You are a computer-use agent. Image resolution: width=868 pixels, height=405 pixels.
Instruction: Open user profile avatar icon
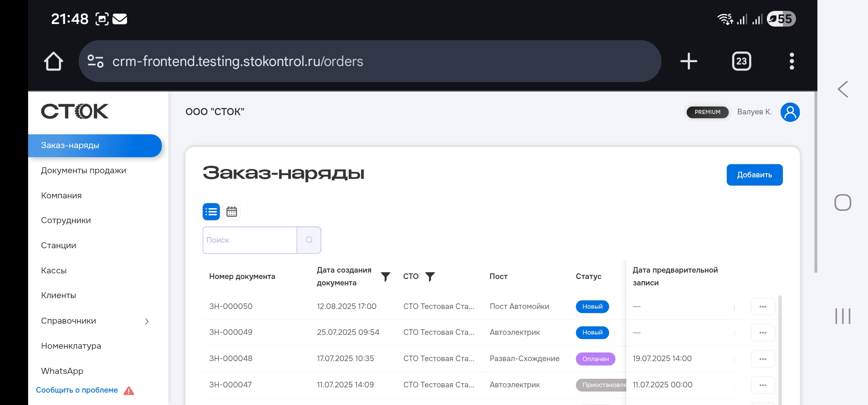pyautogui.click(x=790, y=112)
